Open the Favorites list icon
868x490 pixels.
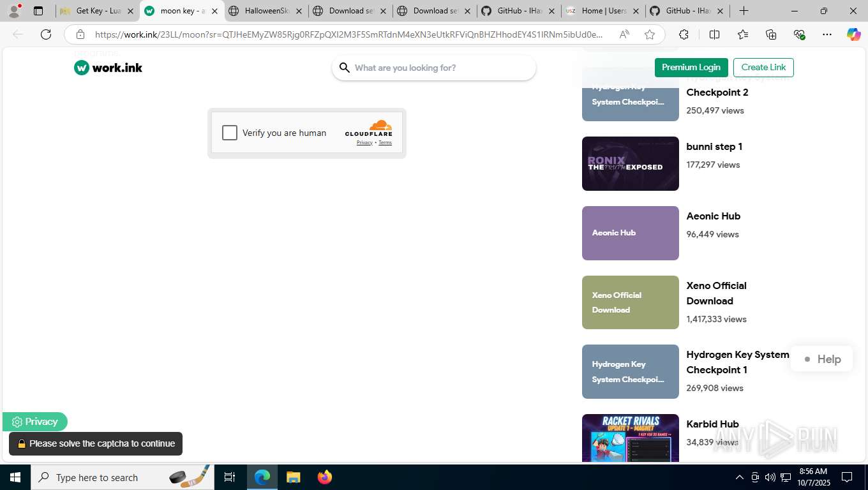(743, 34)
